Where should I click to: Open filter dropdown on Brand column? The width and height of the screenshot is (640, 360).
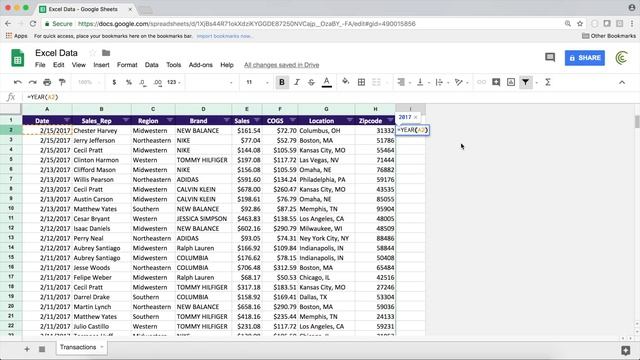coord(226,120)
